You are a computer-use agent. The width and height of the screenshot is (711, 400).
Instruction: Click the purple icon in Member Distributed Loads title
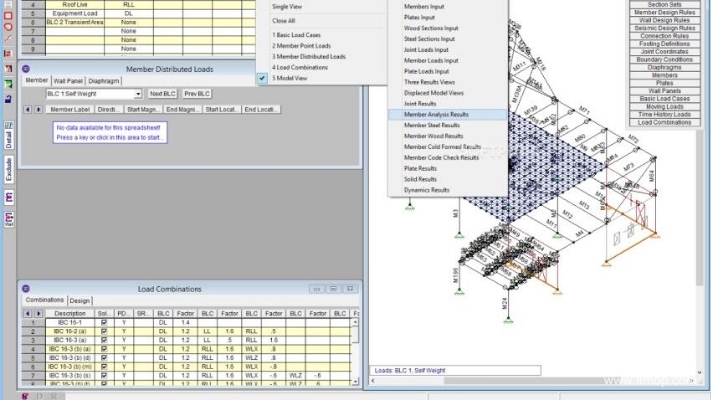point(26,69)
